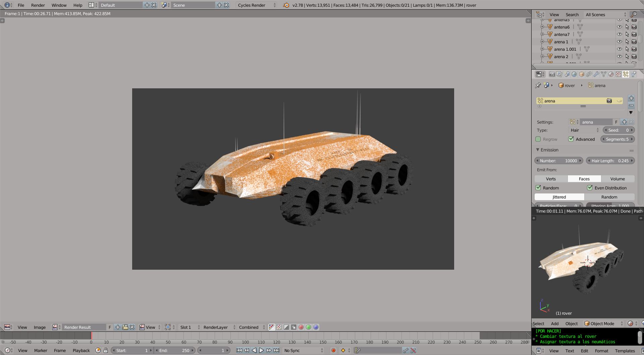Open the Render menu
The height and width of the screenshot is (355, 644).
[x=38, y=5]
